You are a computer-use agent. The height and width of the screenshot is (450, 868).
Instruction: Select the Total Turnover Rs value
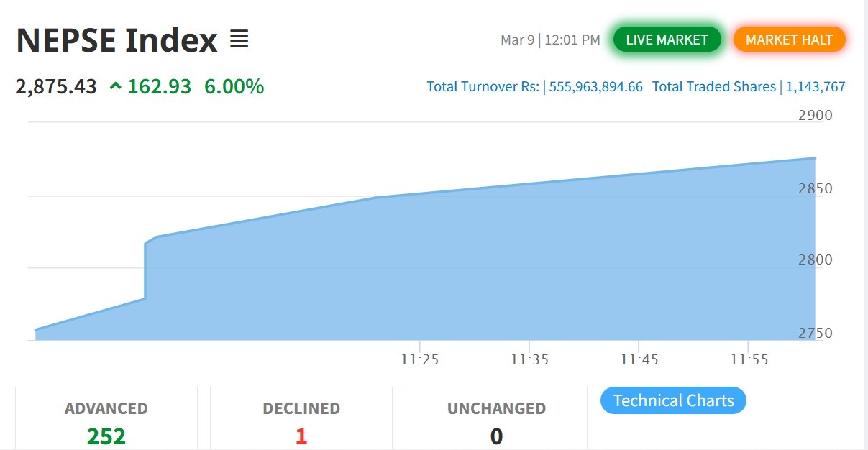(x=595, y=87)
